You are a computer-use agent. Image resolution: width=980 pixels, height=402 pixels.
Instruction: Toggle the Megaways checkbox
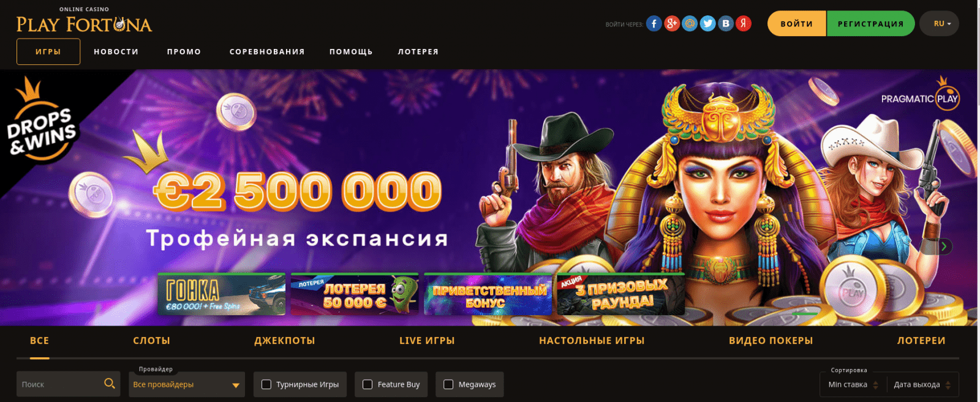pos(448,384)
